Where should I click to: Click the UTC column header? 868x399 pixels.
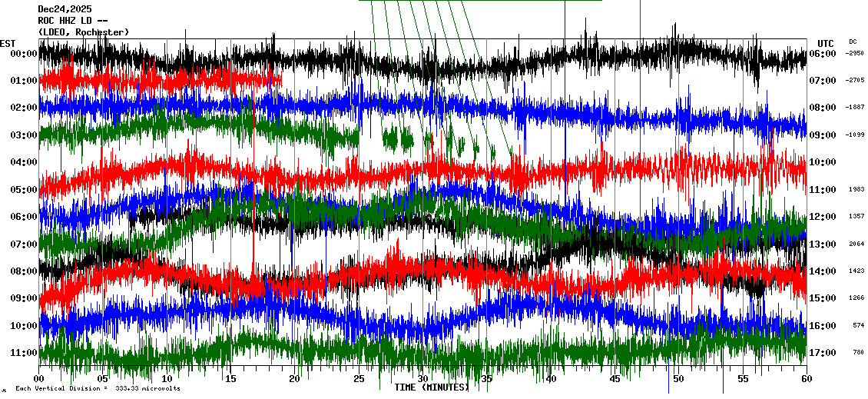[x=826, y=43]
